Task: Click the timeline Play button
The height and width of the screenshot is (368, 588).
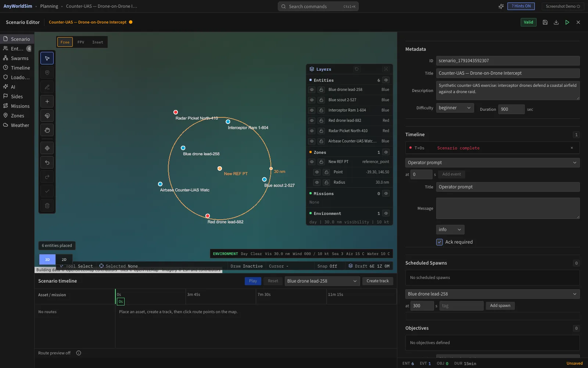Action: 253,281
